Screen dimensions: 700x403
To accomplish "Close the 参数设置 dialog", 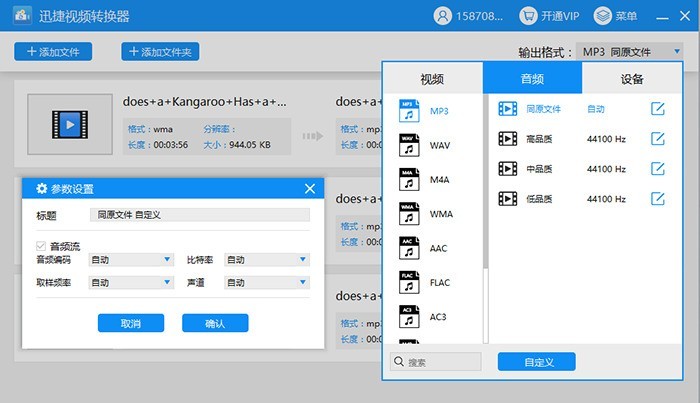I will point(310,188).
